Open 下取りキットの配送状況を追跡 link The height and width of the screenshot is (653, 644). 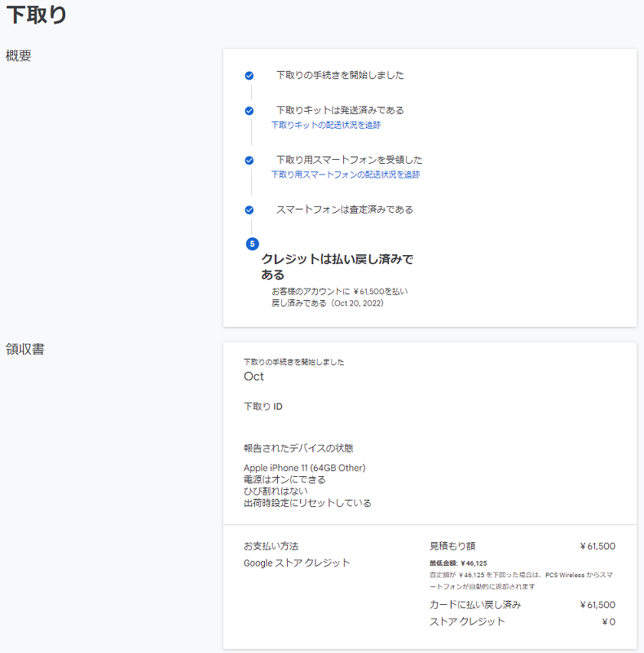(326, 125)
